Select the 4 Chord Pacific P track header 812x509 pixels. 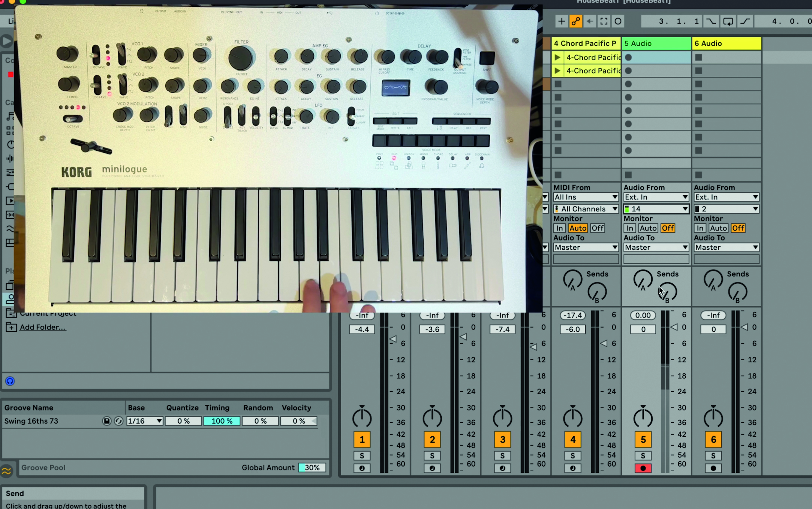click(586, 43)
